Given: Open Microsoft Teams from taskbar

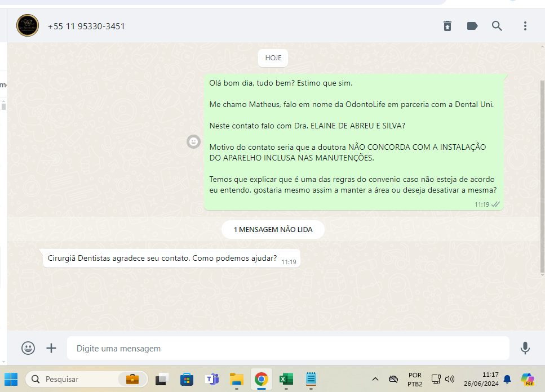Looking at the screenshot, I should point(212,379).
